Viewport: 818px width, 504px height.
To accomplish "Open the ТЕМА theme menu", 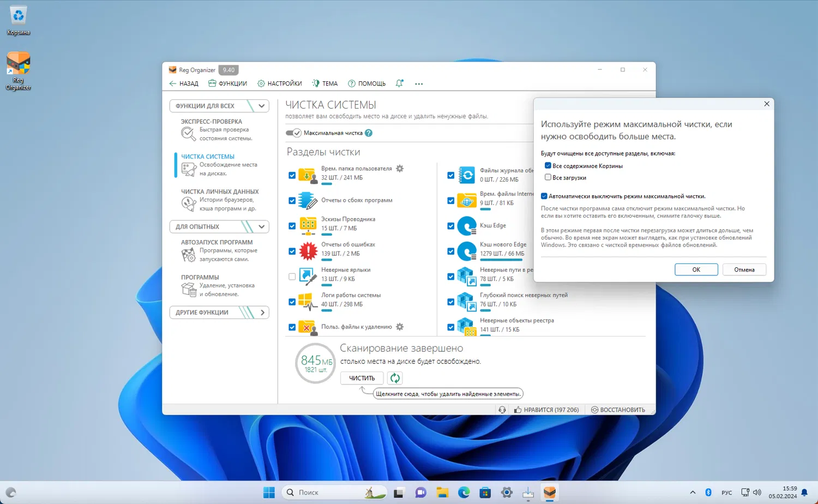I will [324, 83].
